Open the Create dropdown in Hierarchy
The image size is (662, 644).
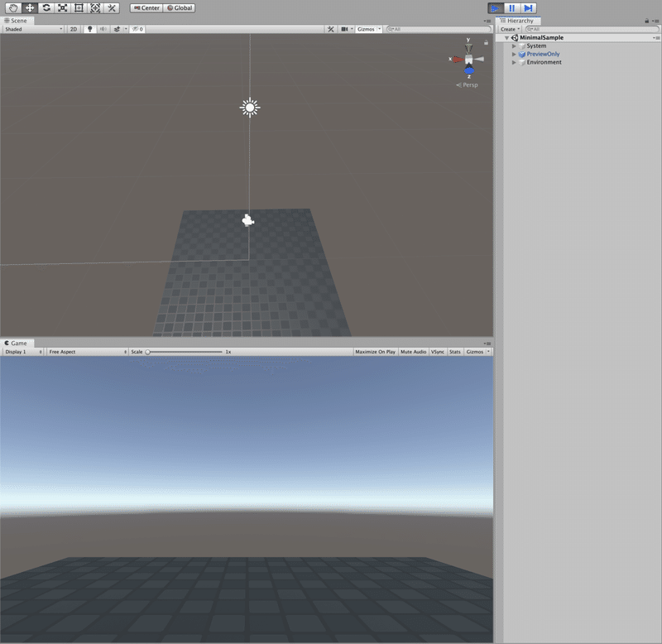coord(511,29)
